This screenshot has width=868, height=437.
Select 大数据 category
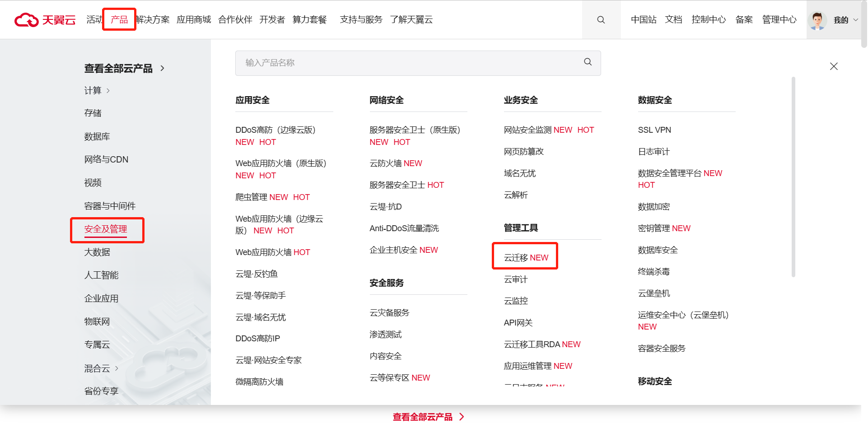coord(97,252)
